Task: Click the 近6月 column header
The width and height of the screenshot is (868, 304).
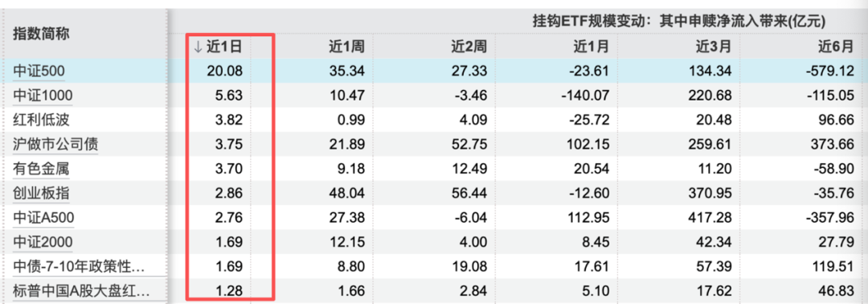Action: [x=836, y=47]
